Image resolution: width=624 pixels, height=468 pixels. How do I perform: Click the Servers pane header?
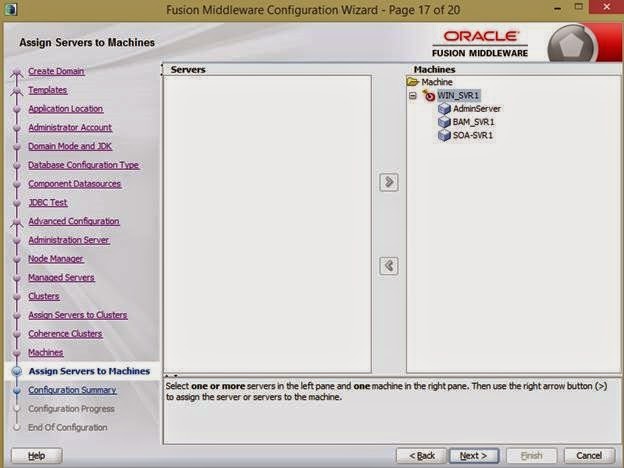click(188, 69)
